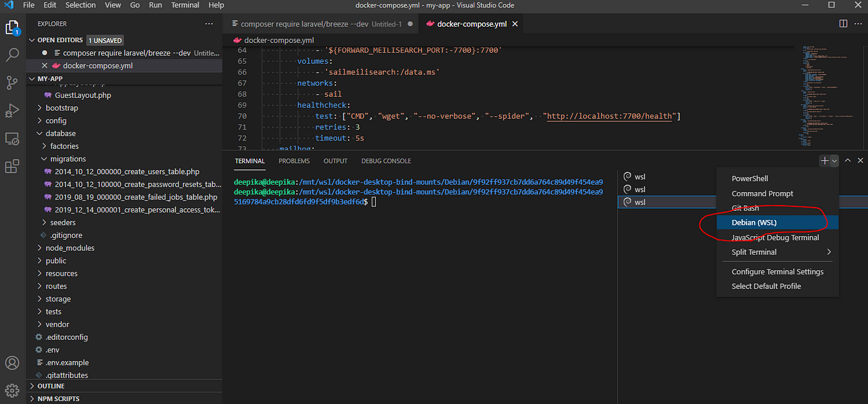This screenshot has height=404, width=868.
Task: Open the Split Terminal submenu
Action: click(x=777, y=252)
